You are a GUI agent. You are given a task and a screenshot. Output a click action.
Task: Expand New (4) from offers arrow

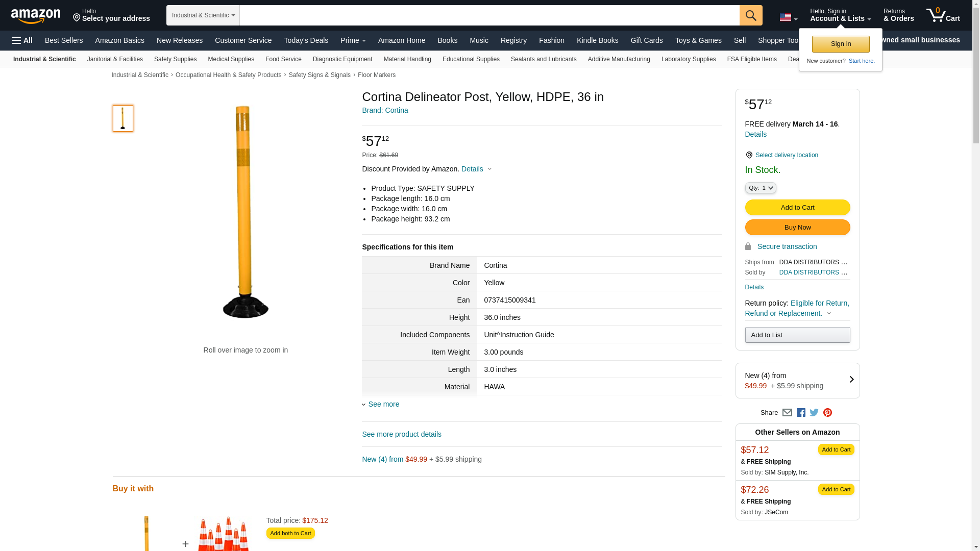click(x=851, y=380)
